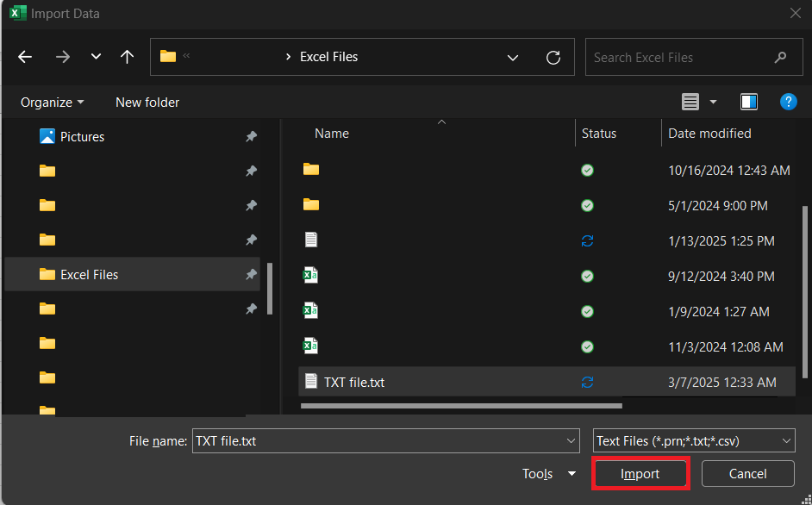Screen dimensions: 812x505
Task: Click the green check status for 10/16/2024 folder
Action: pos(587,171)
